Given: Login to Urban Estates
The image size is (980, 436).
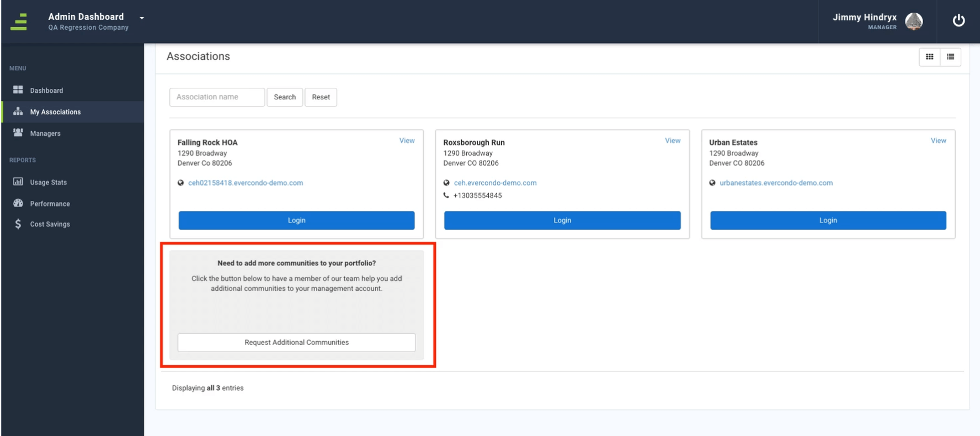Looking at the screenshot, I should (828, 220).
